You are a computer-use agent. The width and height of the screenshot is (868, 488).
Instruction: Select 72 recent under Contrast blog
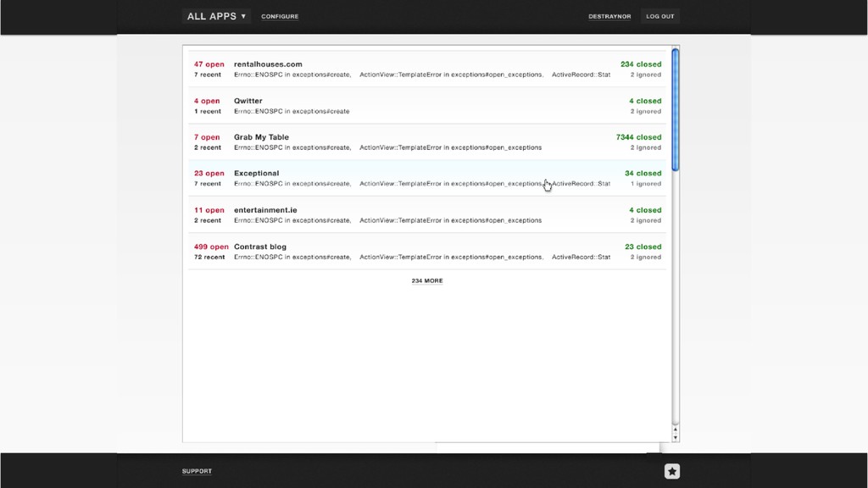[209, 258]
